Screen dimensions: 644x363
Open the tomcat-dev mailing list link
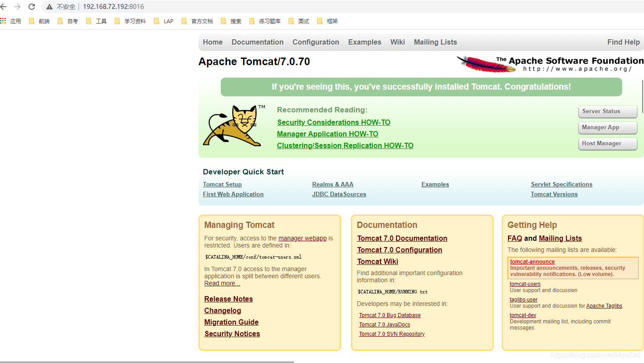tap(523, 315)
